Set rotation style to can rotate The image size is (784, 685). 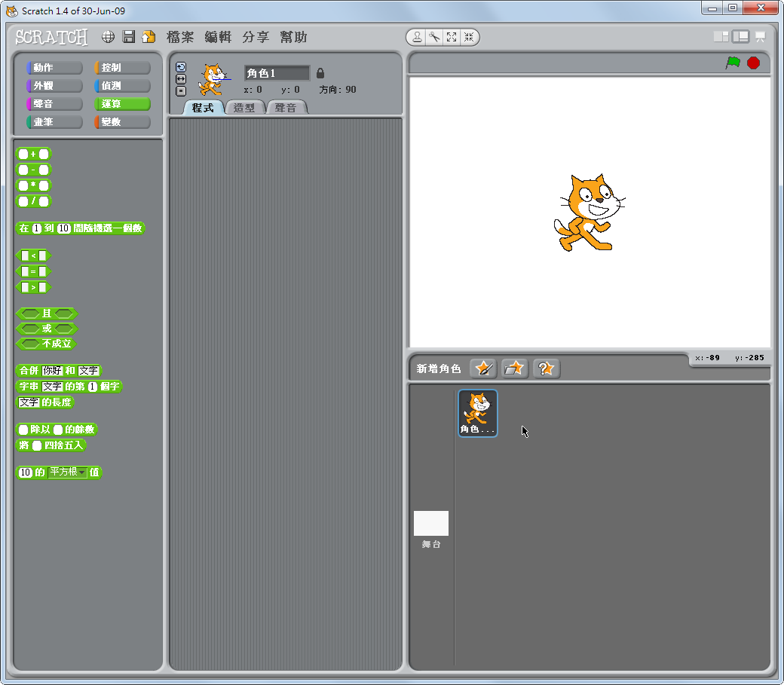point(181,67)
